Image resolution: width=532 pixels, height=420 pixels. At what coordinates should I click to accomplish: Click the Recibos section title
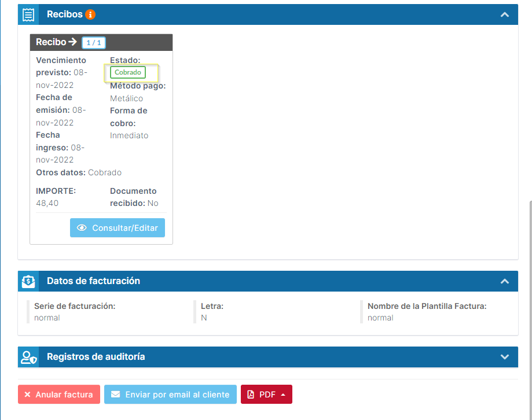(64, 14)
